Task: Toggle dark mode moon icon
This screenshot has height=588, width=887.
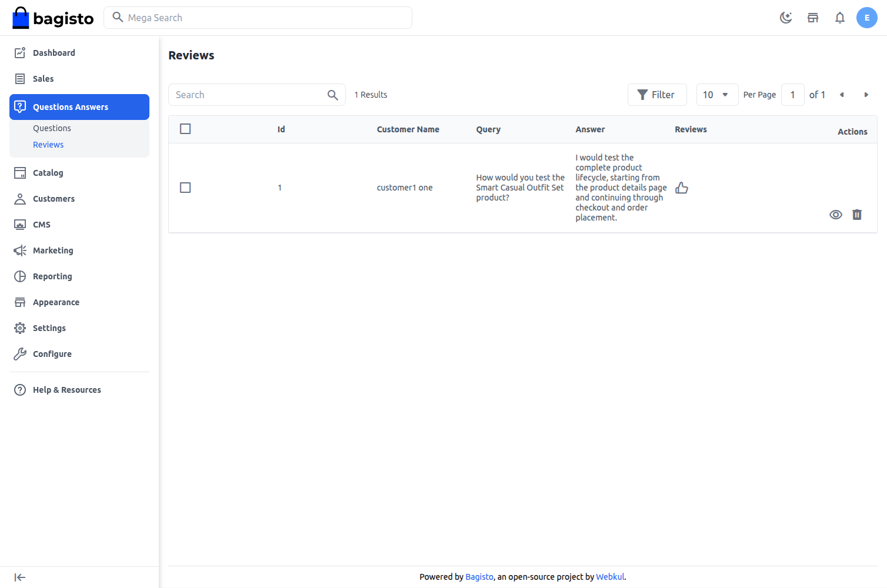Action: 786,18
